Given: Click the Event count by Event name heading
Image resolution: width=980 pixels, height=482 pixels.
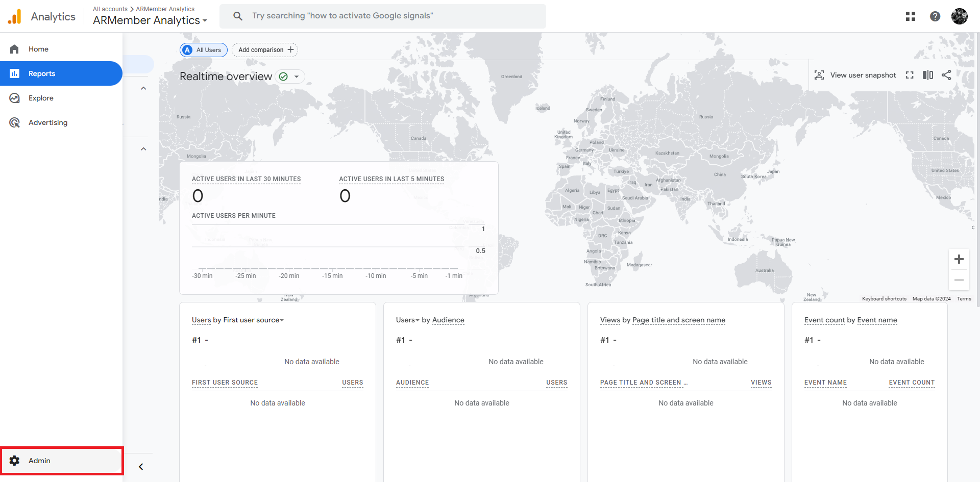Looking at the screenshot, I should tap(850, 320).
